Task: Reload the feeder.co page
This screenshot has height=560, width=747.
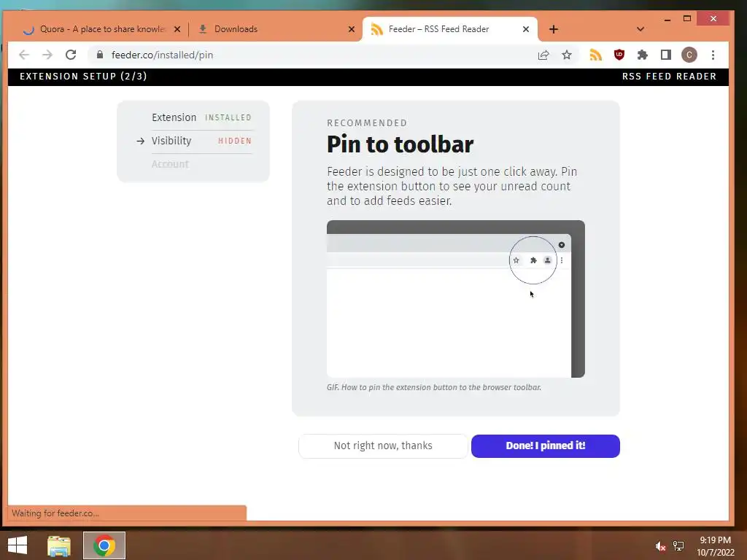Action: 71,55
